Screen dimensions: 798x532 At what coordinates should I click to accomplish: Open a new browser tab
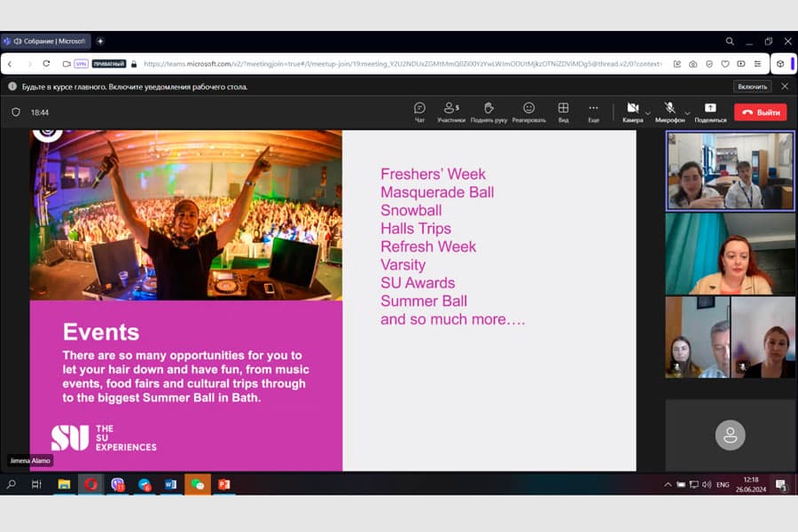tap(100, 41)
